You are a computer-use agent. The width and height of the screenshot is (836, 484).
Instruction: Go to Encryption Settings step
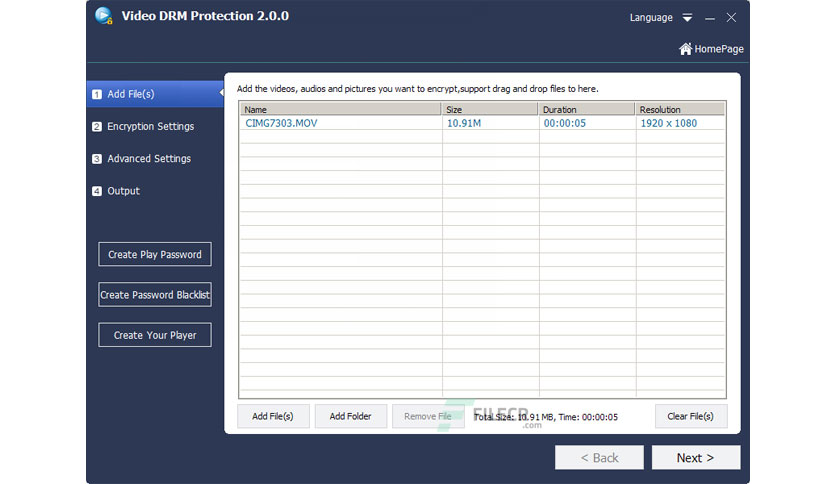(x=150, y=126)
